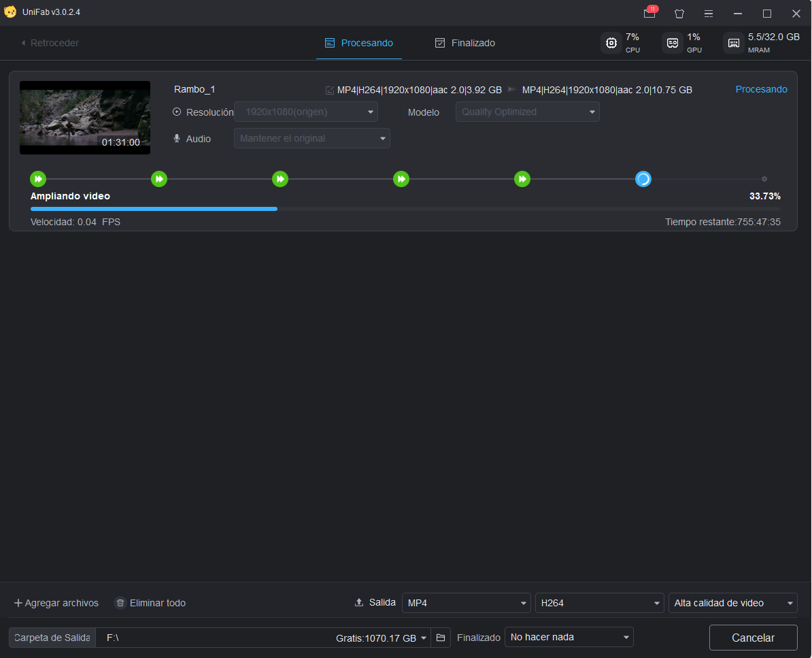Viewport: 812px width, 658px height.
Task: Expand the output folder path dropdown arrow
Action: tap(424, 638)
